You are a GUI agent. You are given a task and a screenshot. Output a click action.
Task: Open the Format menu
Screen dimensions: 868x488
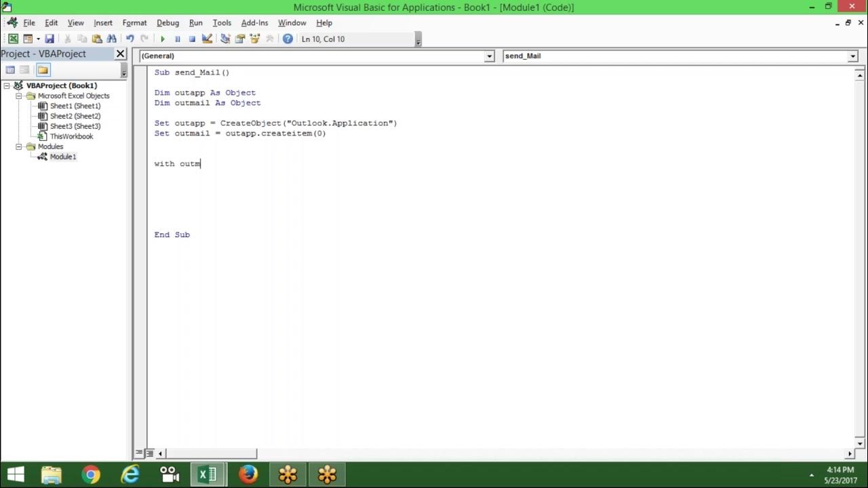[135, 23]
